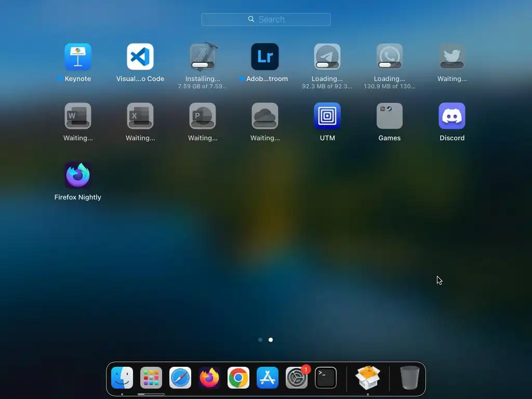Click the "130.9 MB of 130..." text
The image size is (532, 399).
(390, 87)
